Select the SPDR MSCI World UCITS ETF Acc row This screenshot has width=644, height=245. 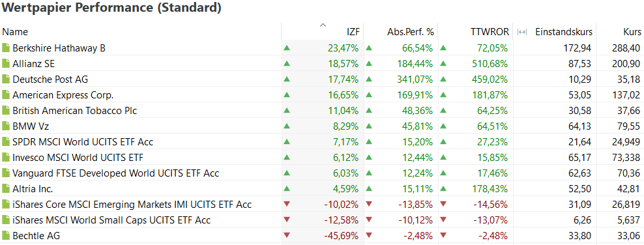click(x=322, y=142)
